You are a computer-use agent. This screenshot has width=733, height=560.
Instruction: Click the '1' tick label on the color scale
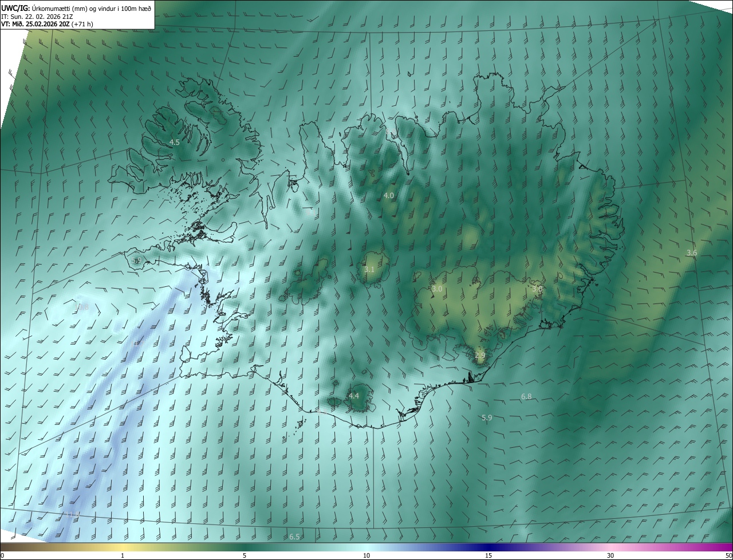pos(123,555)
